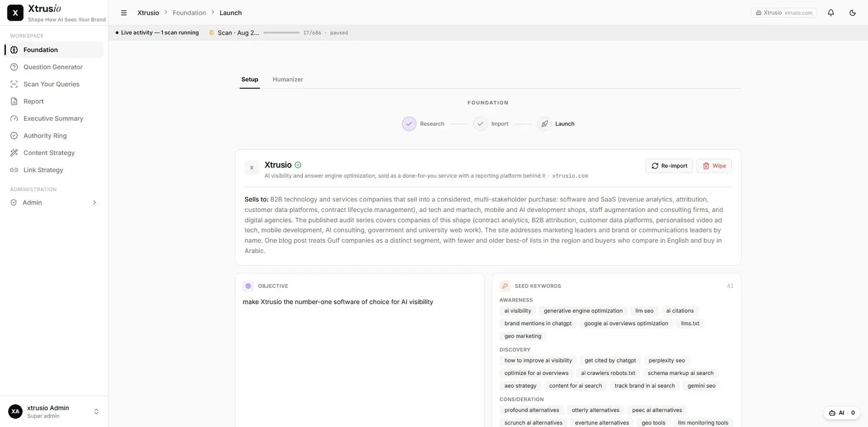Click the Re-import button

[x=669, y=166]
